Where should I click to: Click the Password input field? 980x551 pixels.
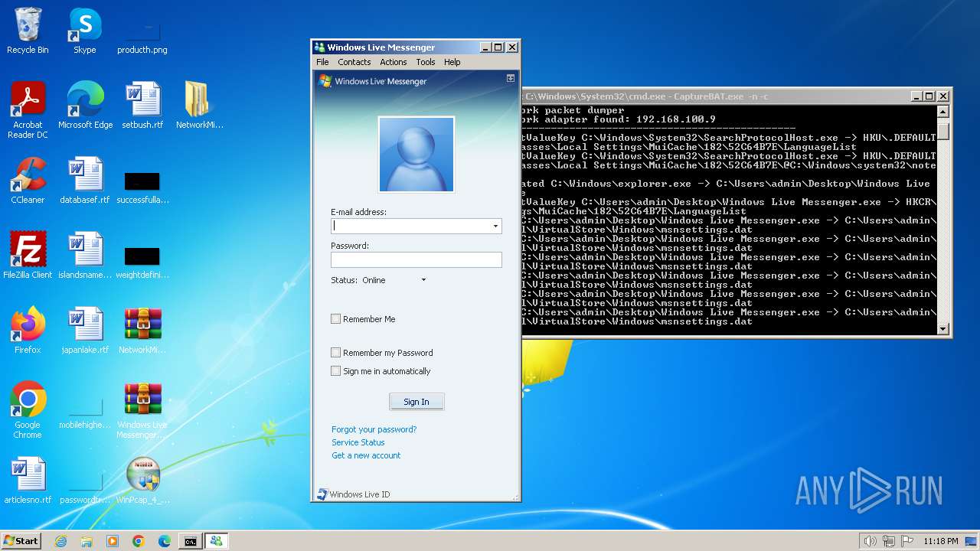pos(416,260)
